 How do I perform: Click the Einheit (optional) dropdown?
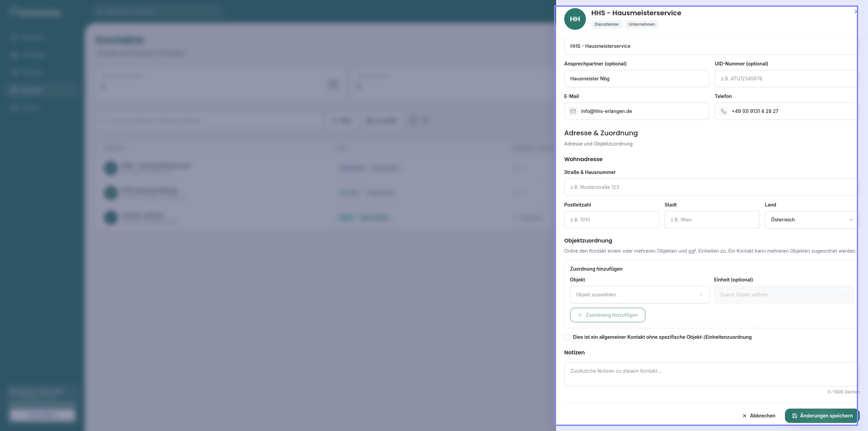point(783,295)
